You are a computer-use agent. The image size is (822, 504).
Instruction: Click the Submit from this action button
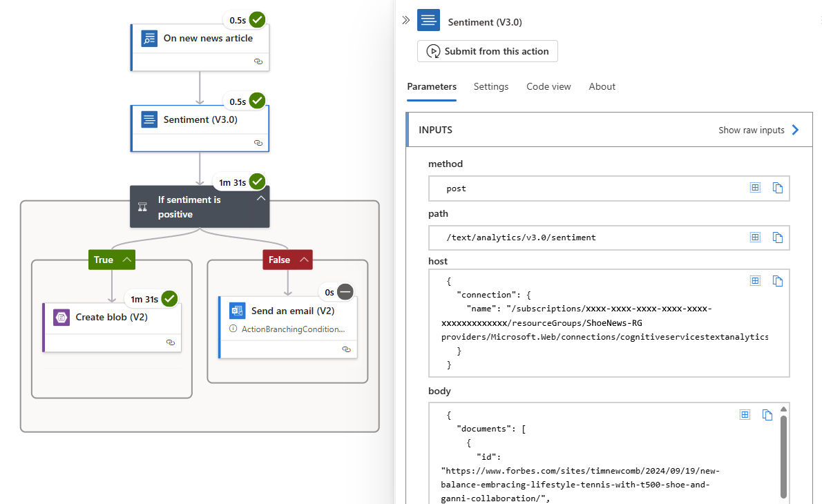click(487, 50)
